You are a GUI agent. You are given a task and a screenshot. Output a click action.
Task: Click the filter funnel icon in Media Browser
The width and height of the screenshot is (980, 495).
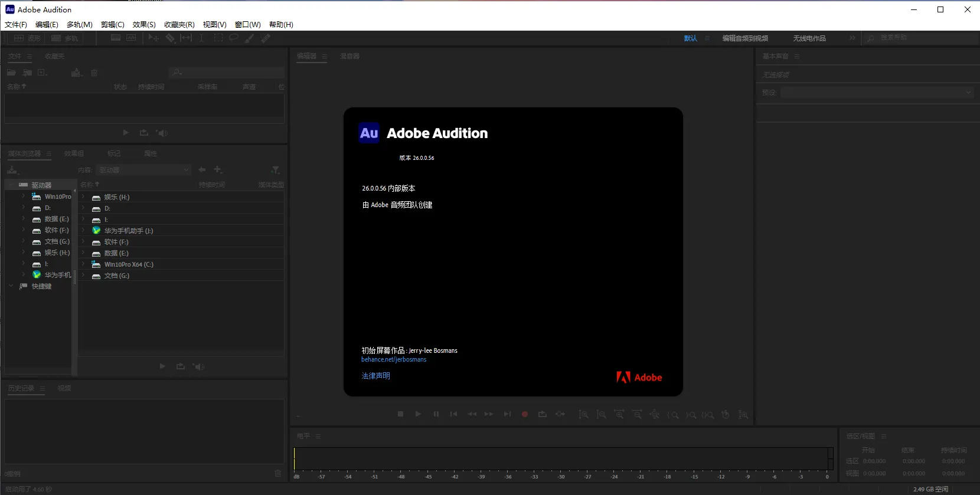pyautogui.click(x=275, y=170)
